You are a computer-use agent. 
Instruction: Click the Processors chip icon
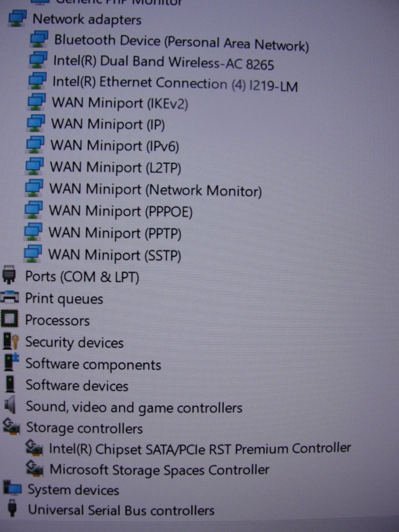(x=9, y=319)
